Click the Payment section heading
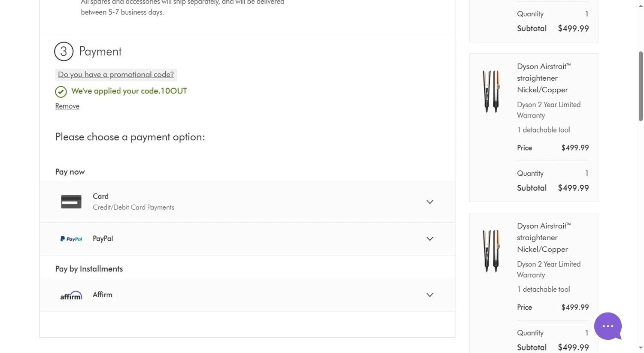 tap(100, 51)
